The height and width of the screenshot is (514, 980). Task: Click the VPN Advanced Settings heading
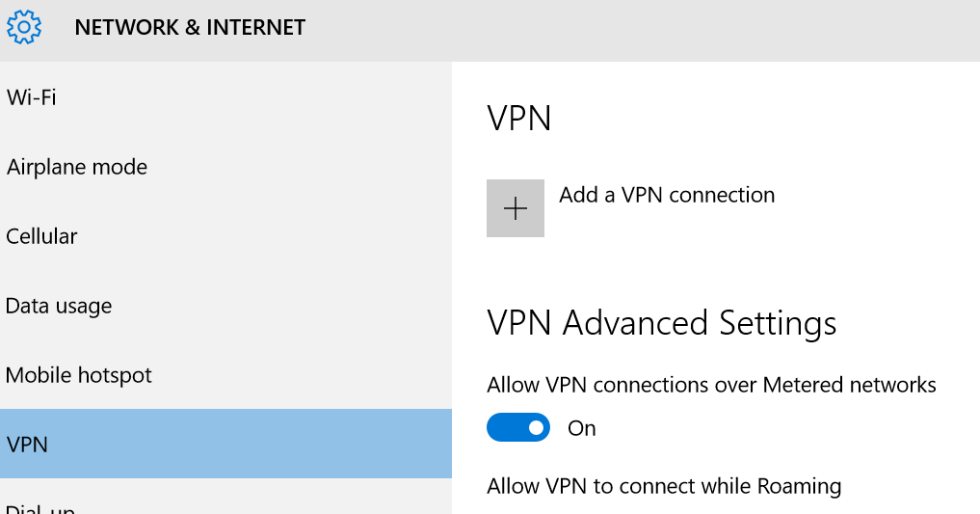[661, 323]
